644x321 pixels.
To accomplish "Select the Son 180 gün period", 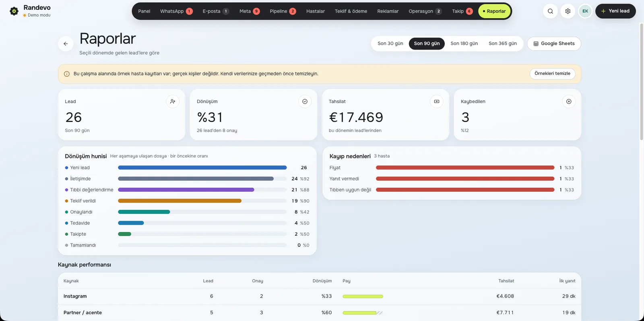I will 464,43.
